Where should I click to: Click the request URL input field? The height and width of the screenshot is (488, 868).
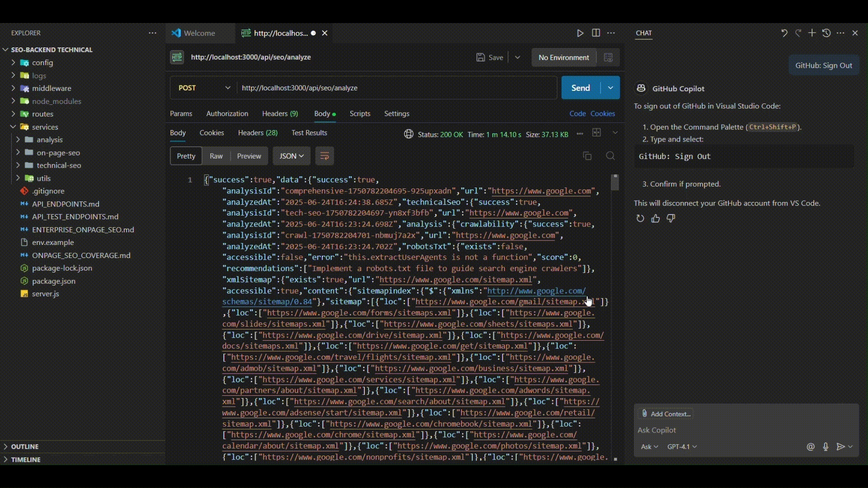pyautogui.click(x=397, y=88)
